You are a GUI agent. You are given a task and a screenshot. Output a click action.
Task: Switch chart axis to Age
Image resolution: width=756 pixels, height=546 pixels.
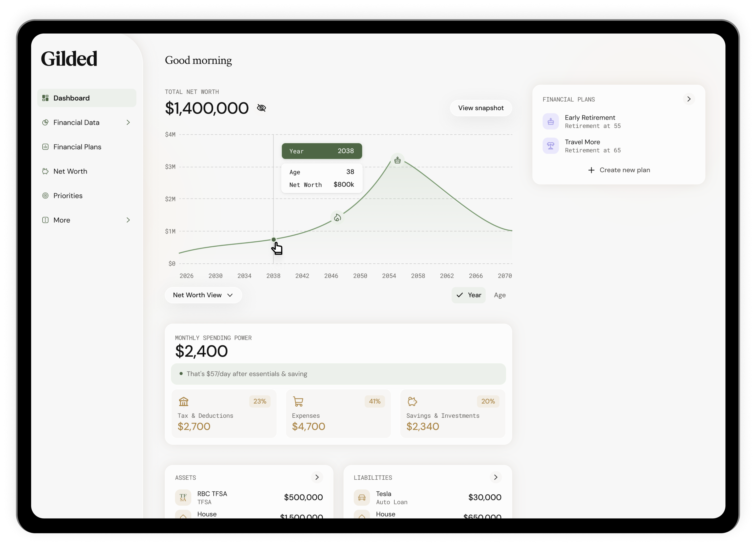pos(500,295)
